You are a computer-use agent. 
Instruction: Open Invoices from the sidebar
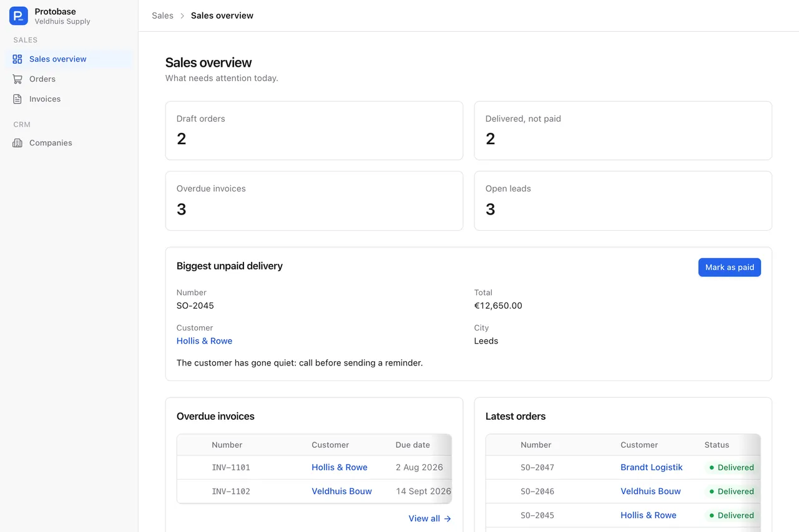point(69,99)
